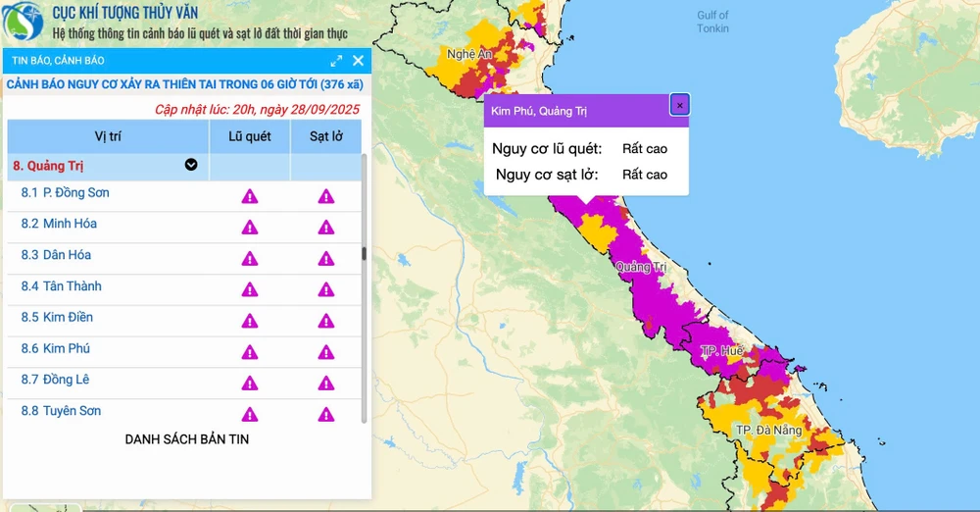Collapse the Quảng Trị province group
The width and height of the screenshot is (980, 512).
(x=191, y=165)
